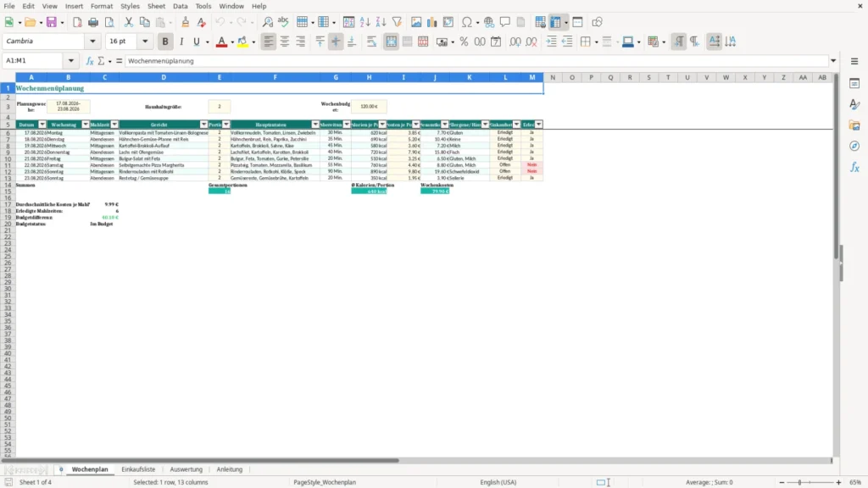Click the zoom in plus button
Image resolution: width=868 pixels, height=488 pixels.
click(x=838, y=482)
